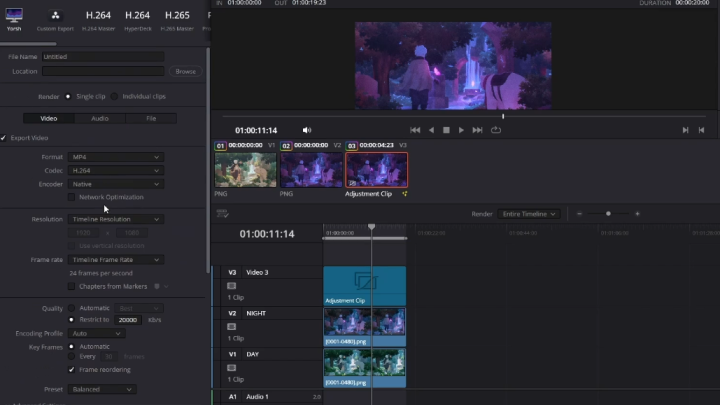Viewport: 720px width, 405px height.
Task: Zoom in the timeline with plus
Action: pos(637,214)
